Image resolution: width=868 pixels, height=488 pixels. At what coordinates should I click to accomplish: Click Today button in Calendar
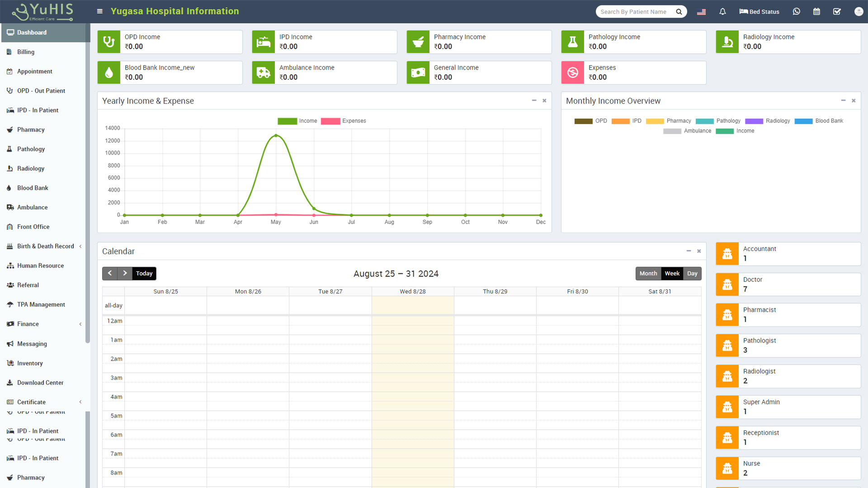(x=144, y=273)
